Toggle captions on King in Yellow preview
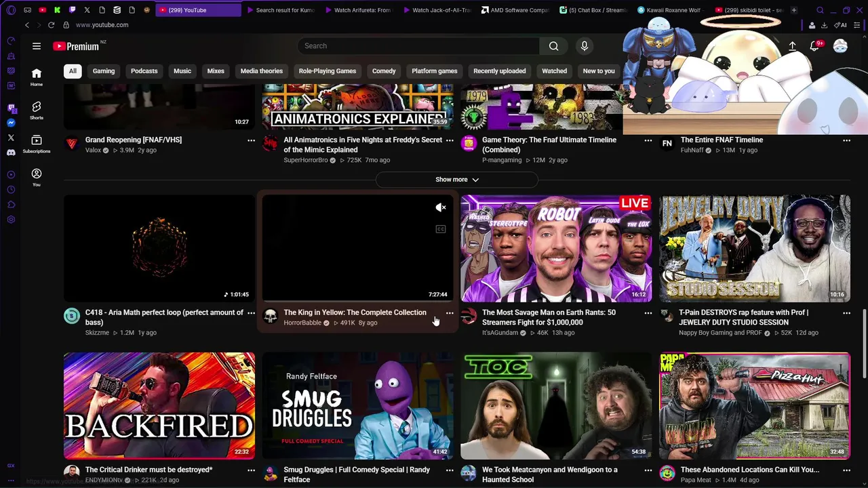 pos(441,229)
